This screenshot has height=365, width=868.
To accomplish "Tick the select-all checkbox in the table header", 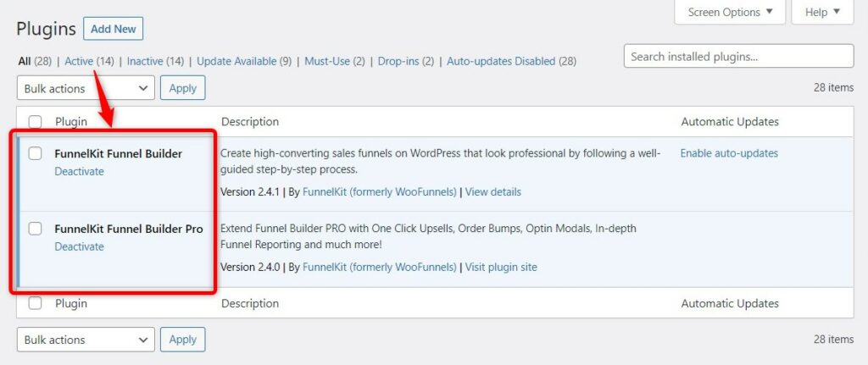I will pos(36,122).
